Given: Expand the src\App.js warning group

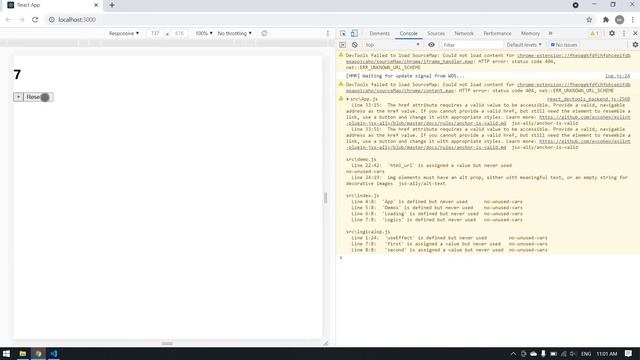Looking at the screenshot, I should point(348,99).
